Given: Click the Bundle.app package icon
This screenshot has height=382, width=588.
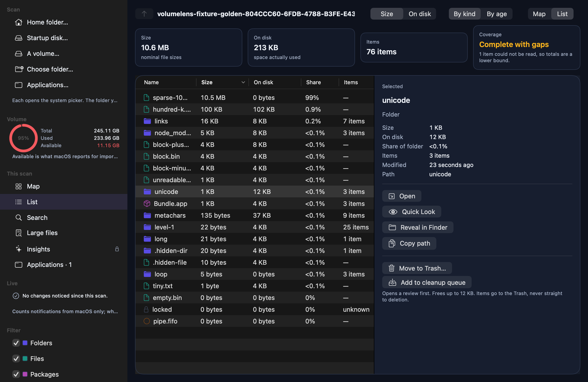Looking at the screenshot, I should (147, 203).
